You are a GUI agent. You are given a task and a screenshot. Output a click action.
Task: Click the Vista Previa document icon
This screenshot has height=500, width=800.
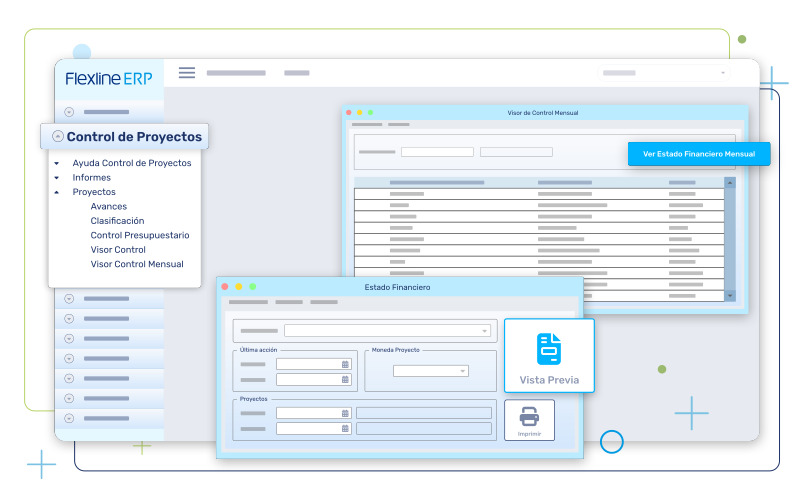tap(548, 348)
